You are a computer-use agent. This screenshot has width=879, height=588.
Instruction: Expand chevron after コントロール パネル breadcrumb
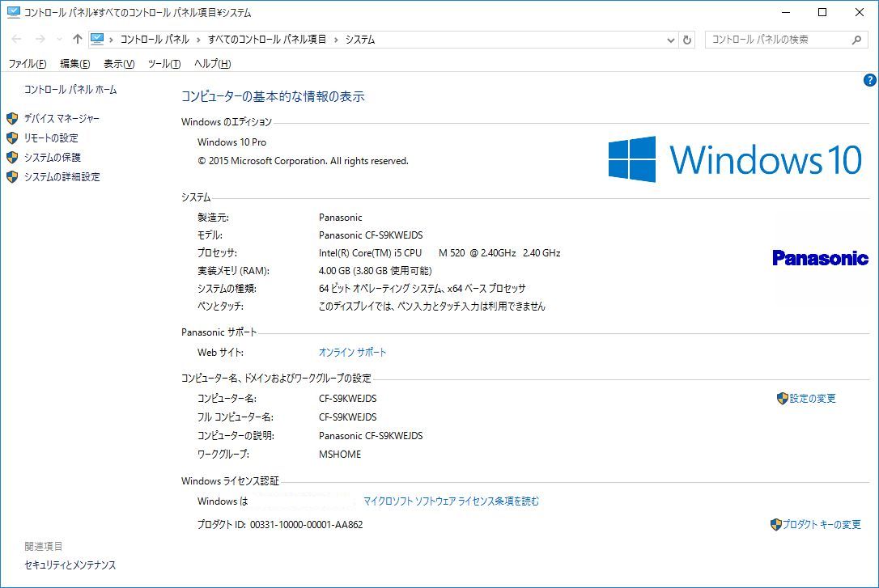[198, 39]
